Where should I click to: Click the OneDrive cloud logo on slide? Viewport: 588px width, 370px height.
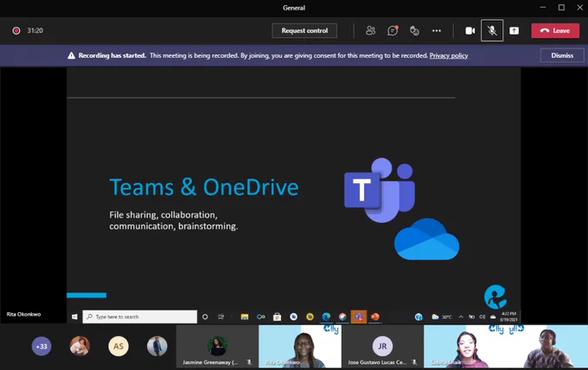tap(427, 239)
